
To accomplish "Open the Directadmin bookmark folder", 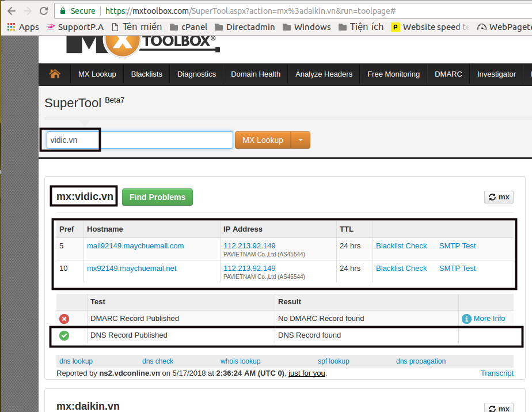I will (x=245, y=27).
